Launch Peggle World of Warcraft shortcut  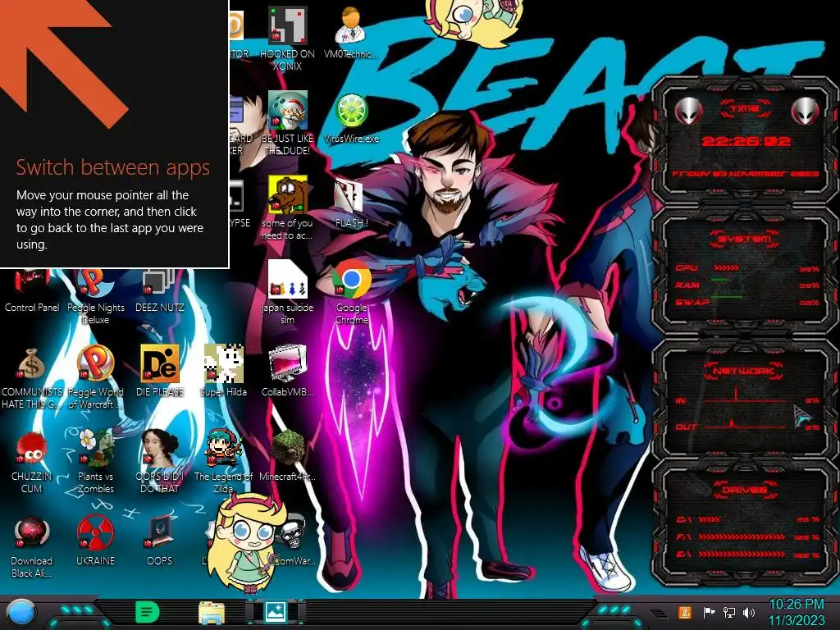tap(95, 377)
